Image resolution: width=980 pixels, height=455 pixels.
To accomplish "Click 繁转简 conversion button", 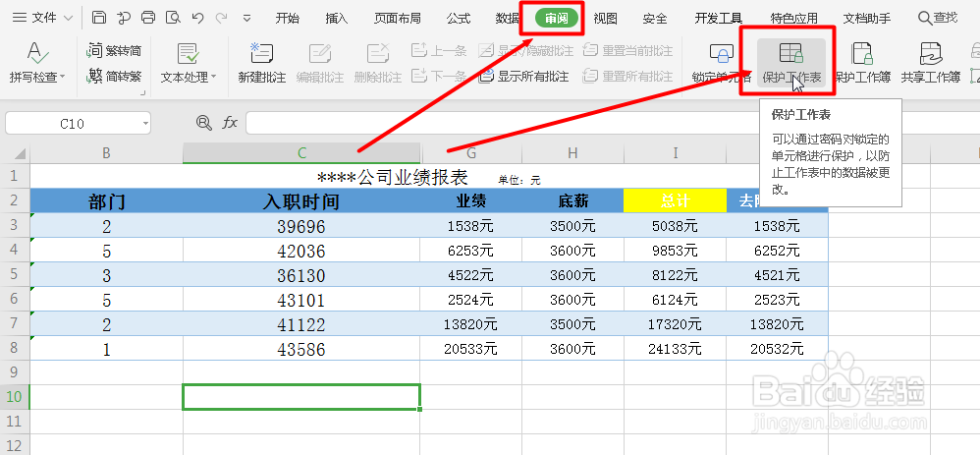I will click(x=114, y=51).
